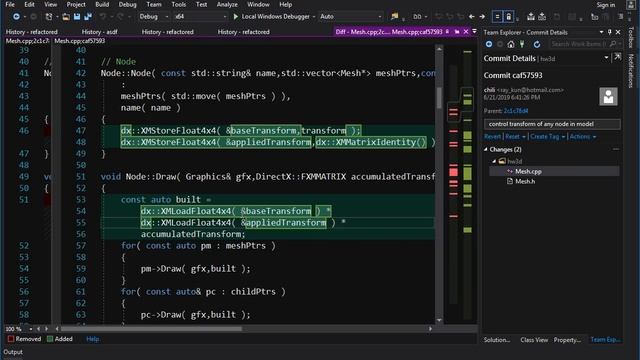
Task: Start debugging with the green play icon
Action: tap(236, 17)
